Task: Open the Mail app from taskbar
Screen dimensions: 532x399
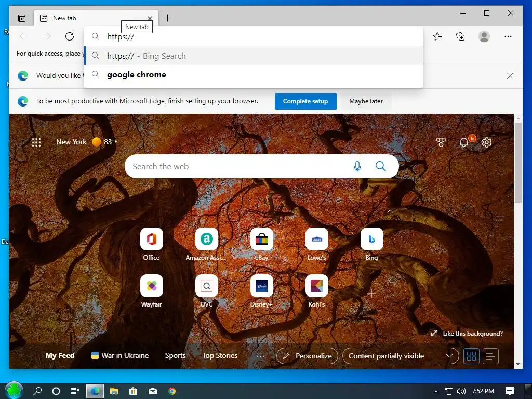Action: tap(153, 391)
